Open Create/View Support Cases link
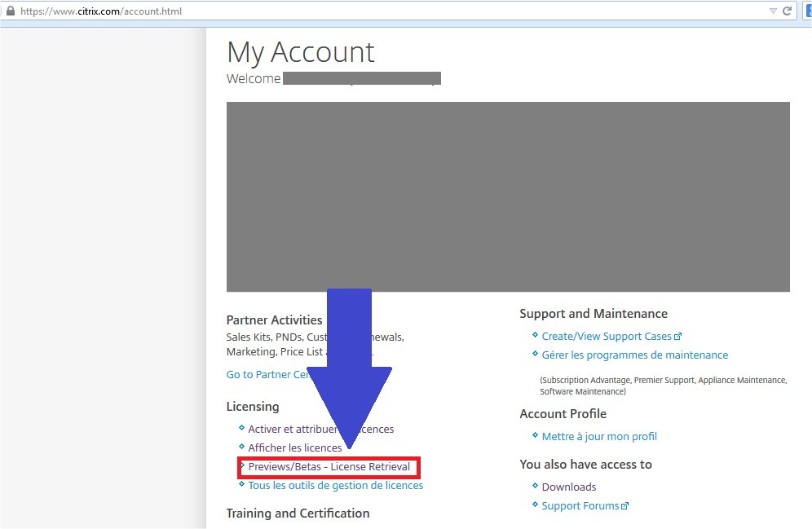 click(607, 337)
